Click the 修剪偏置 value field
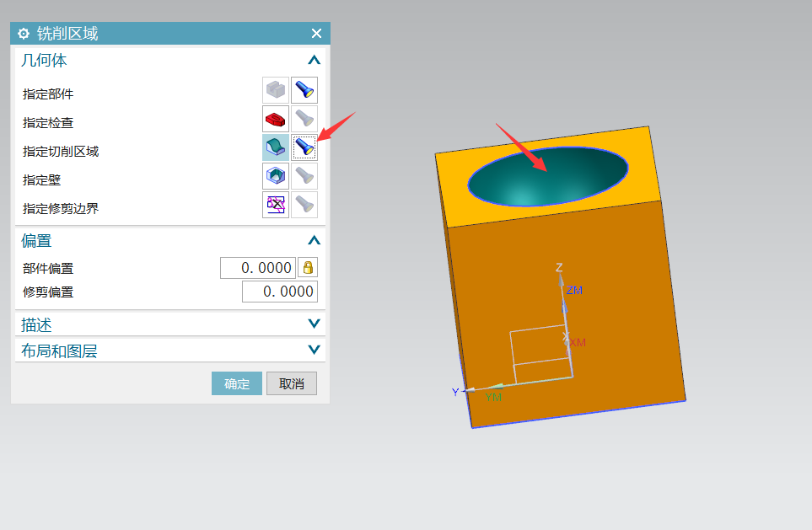812x530 pixels. coord(279,292)
